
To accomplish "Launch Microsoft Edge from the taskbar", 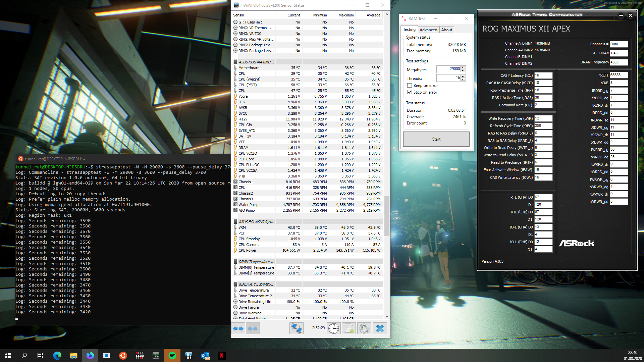I will click(x=57, y=356).
